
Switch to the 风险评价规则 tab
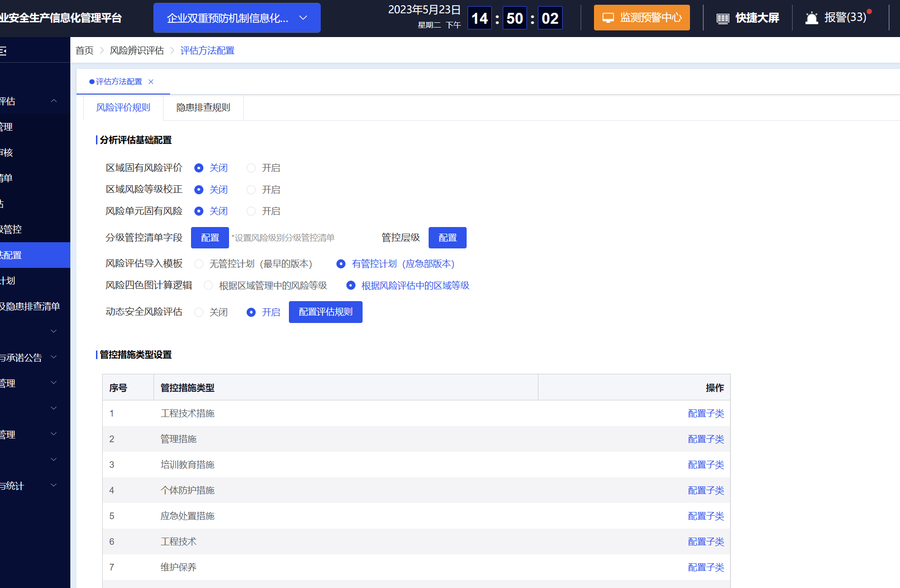123,108
